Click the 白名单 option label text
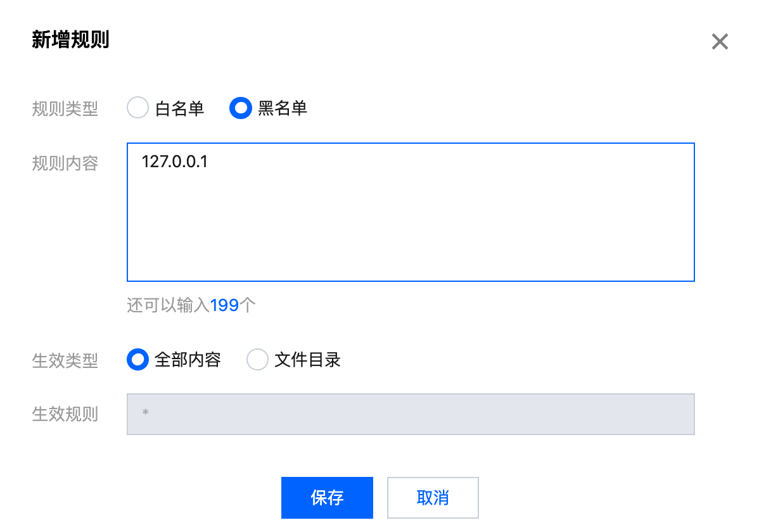 coord(180,108)
